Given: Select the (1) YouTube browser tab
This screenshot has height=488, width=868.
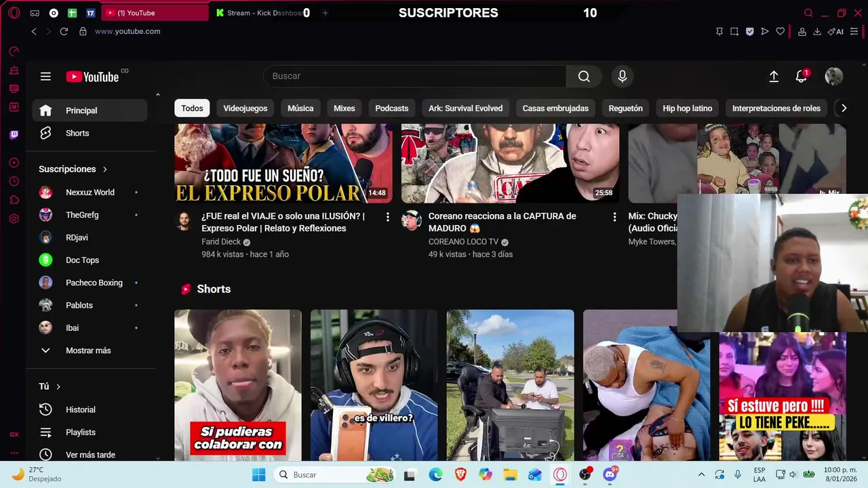Looking at the screenshot, I should click(155, 13).
